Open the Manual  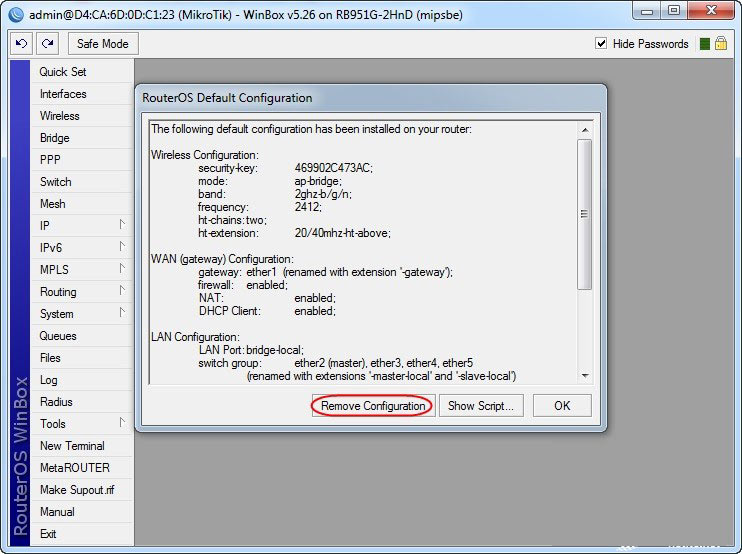(x=82, y=512)
